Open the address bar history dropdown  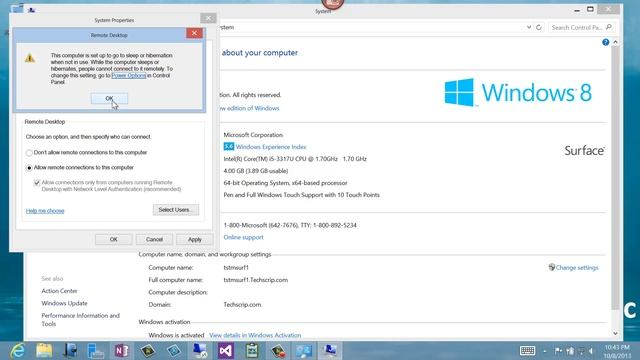click(529, 27)
